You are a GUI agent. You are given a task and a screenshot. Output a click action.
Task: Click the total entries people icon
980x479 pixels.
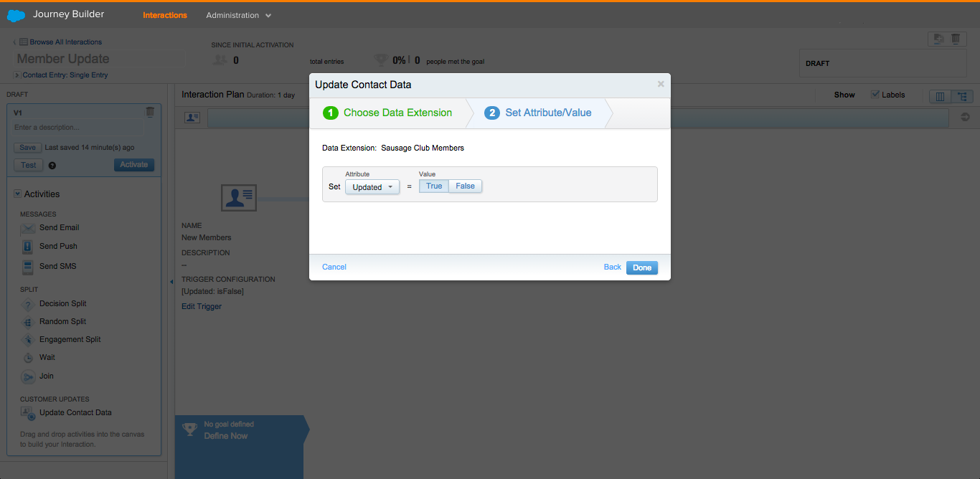coord(220,60)
